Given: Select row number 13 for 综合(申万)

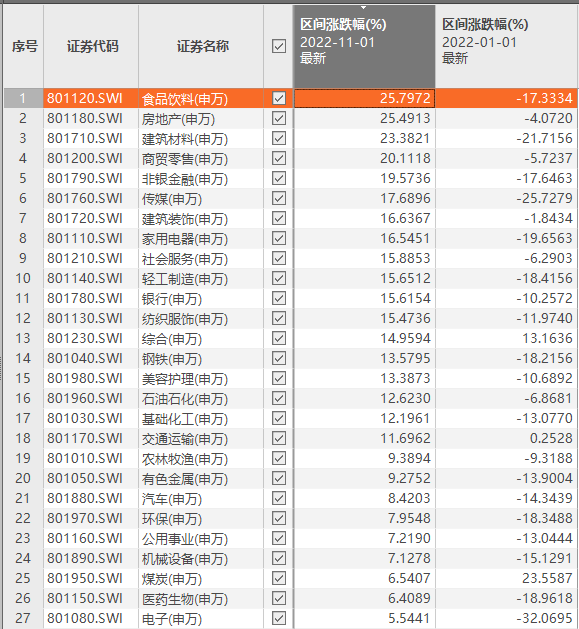Looking at the screenshot, I should point(24,338).
